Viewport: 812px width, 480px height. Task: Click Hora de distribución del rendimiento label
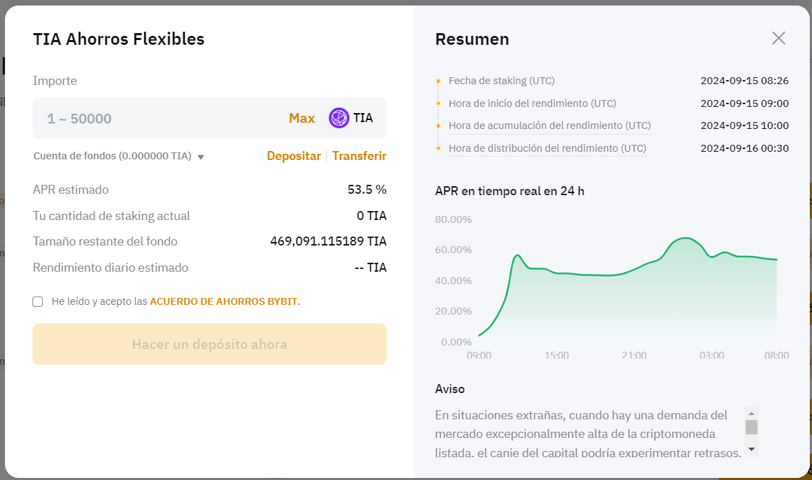547,148
